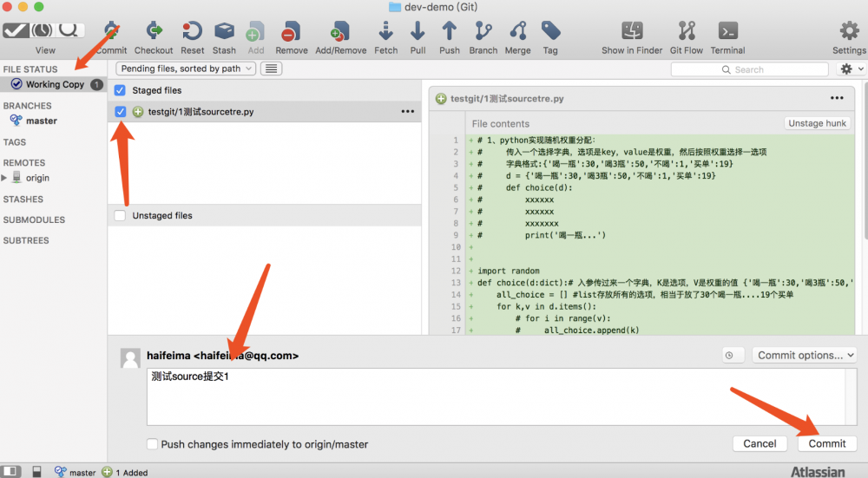Viewport: 868px width, 478px height.
Task: Open the Commit options dropdown
Action: tap(804, 355)
